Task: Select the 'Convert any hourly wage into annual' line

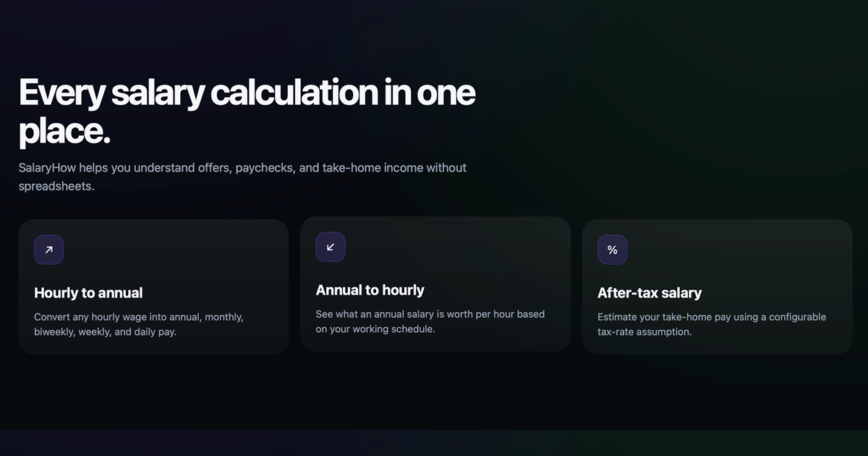Action: [x=139, y=317]
